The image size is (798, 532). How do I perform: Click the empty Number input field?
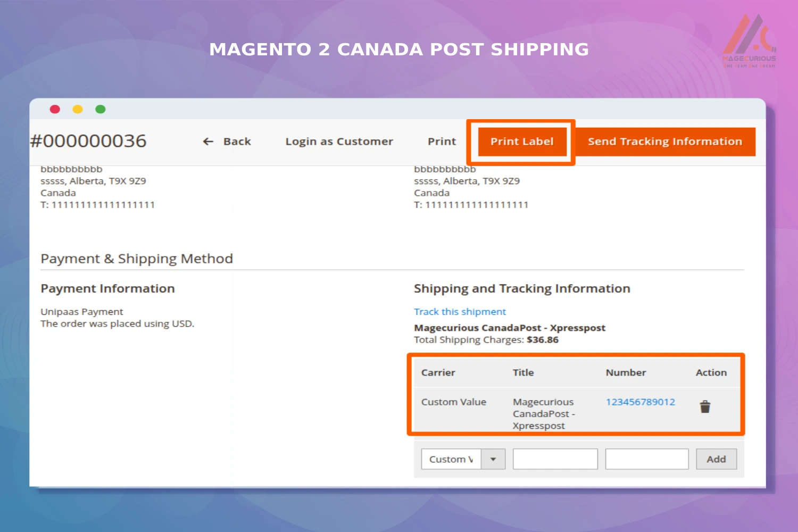click(646, 459)
